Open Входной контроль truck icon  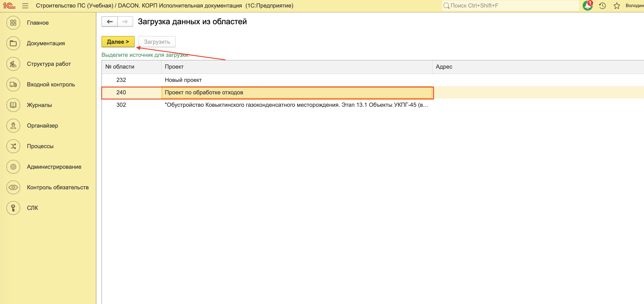[13, 84]
